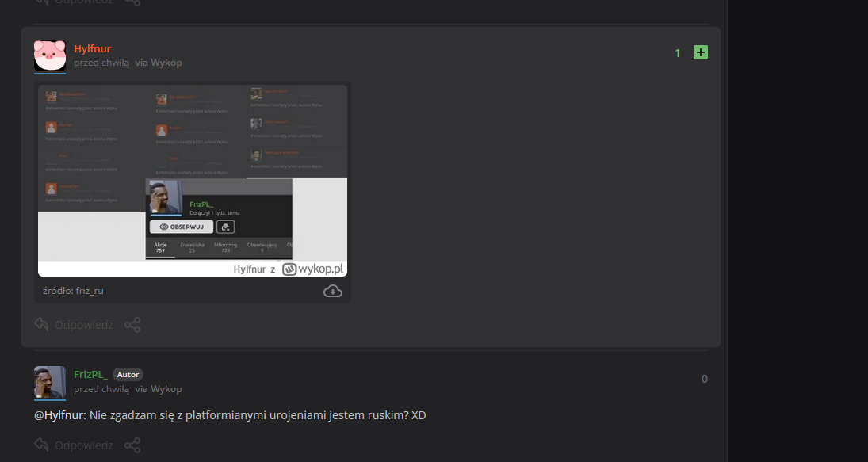Viewport: 868px width, 462px height.
Task: Click FrizPL_ comment's vote count 0
Action: tap(704, 379)
